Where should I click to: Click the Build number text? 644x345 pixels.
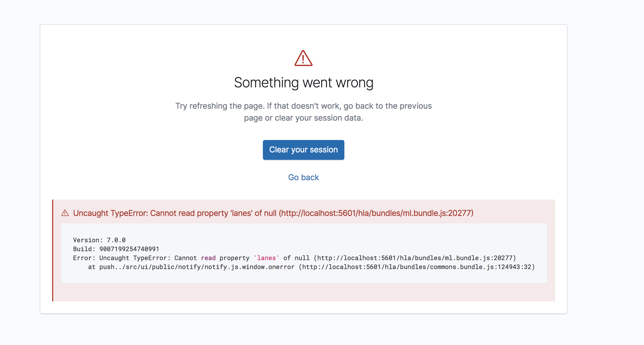point(116,249)
